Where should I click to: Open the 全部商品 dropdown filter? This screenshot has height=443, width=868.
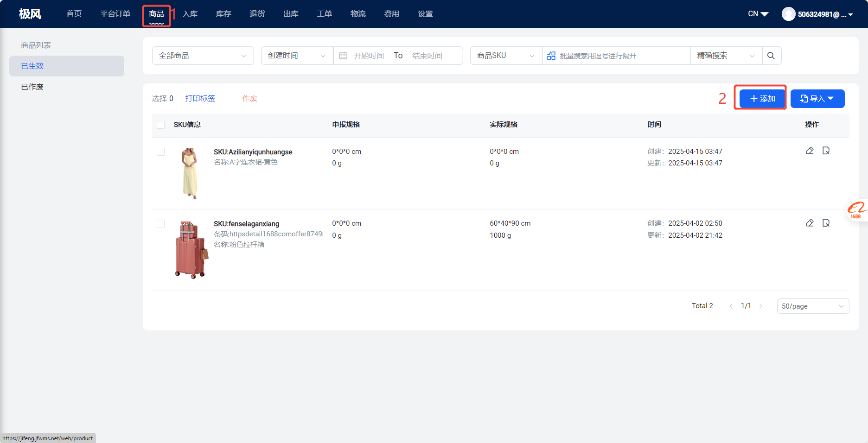[203, 56]
